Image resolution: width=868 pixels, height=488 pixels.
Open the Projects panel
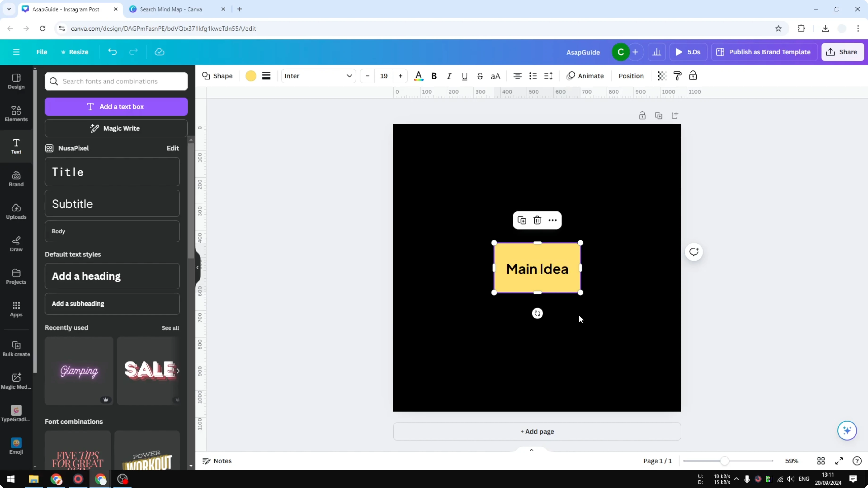pyautogui.click(x=16, y=277)
